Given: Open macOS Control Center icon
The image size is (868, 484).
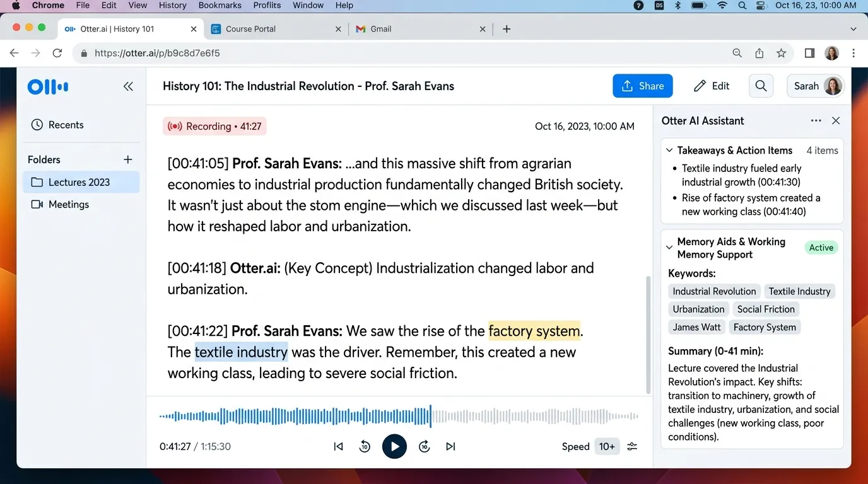Looking at the screenshot, I should (x=760, y=6).
